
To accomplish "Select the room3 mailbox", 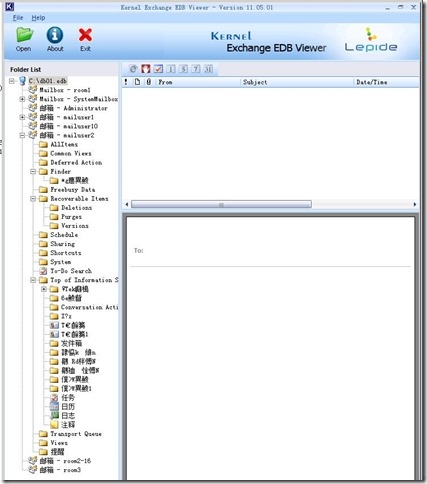I will (x=60, y=470).
